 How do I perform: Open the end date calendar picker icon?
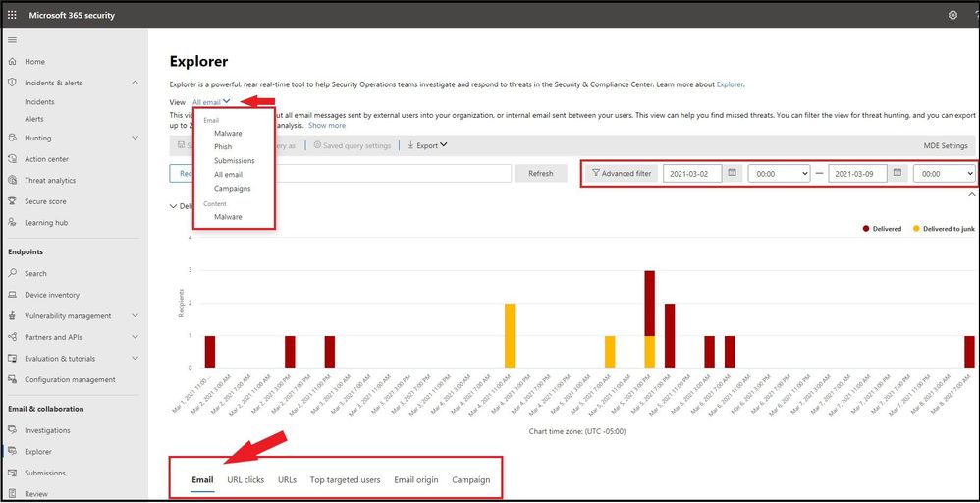[x=898, y=173]
